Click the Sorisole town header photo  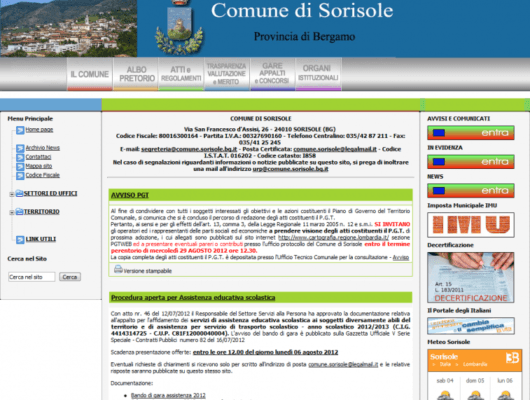(68, 28)
